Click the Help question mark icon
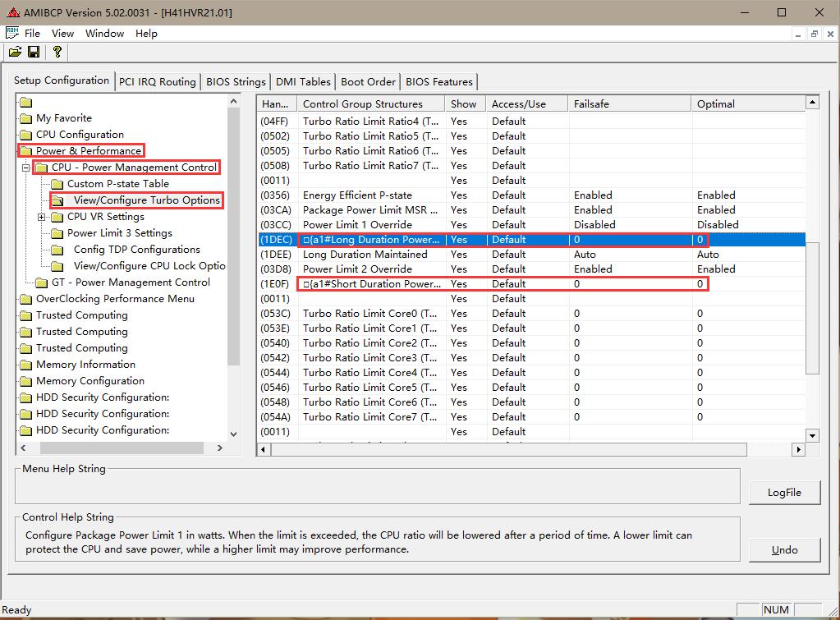Viewport: 840px width, 620px height. click(x=57, y=52)
